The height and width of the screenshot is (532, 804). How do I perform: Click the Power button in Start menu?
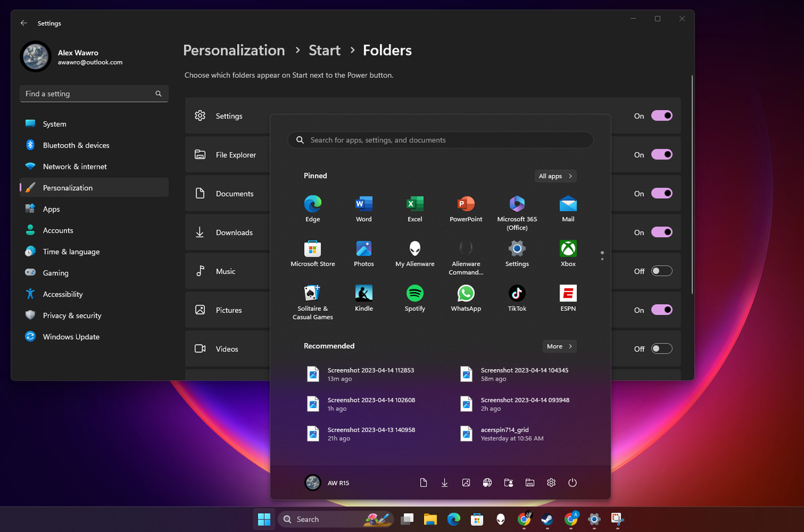click(x=572, y=482)
